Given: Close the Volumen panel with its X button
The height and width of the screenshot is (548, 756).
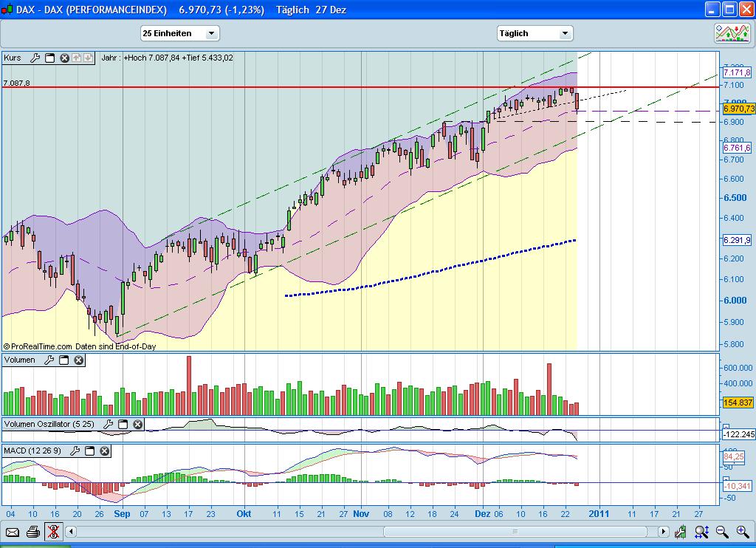Looking at the screenshot, I should click(78, 360).
